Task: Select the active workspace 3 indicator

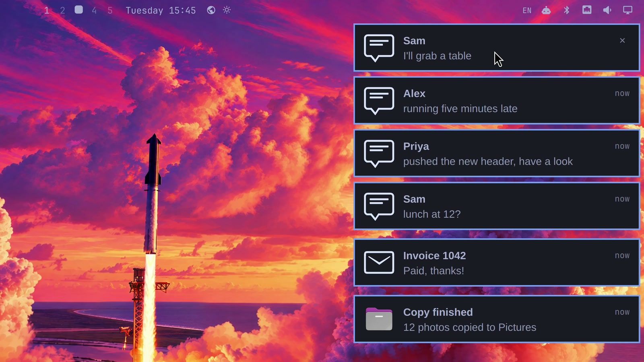Action: click(x=79, y=10)
